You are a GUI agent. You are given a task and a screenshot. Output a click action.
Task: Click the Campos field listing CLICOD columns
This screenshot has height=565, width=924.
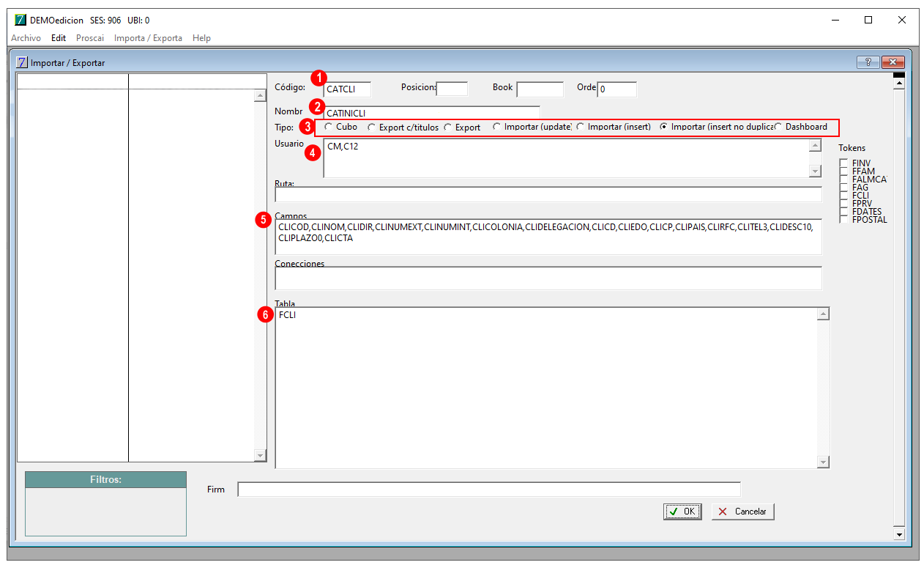tap(548, 237)
